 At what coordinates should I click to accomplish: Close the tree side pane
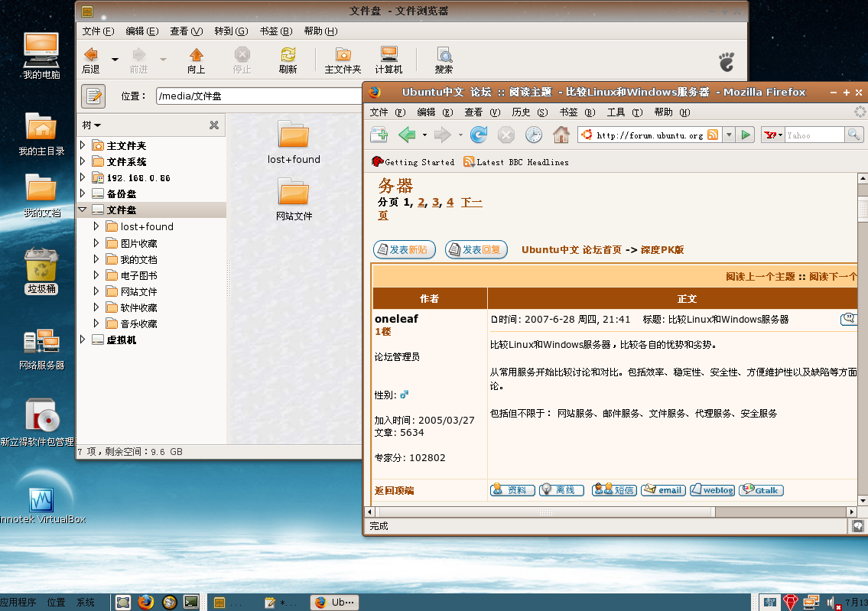pyautogui.click(x=214, y=125)
